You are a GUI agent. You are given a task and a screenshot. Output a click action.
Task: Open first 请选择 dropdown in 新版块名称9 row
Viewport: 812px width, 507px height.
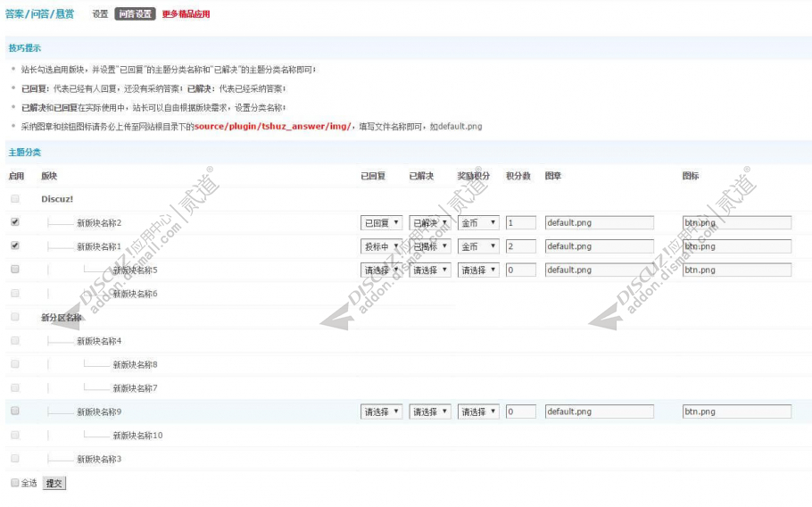coord(381,411)
